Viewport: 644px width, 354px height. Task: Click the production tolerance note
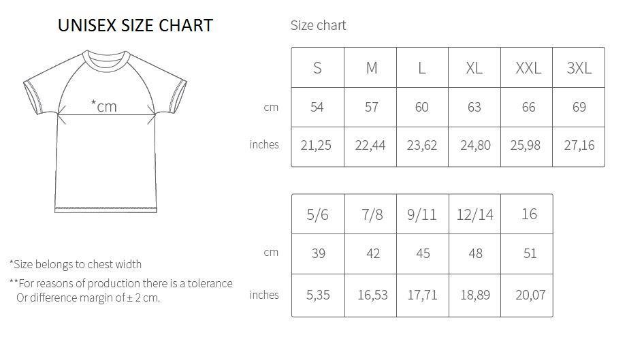(121, 290)
